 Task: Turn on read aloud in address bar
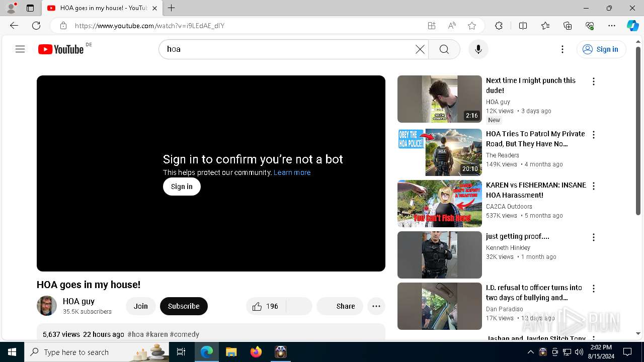coord(452,26)
